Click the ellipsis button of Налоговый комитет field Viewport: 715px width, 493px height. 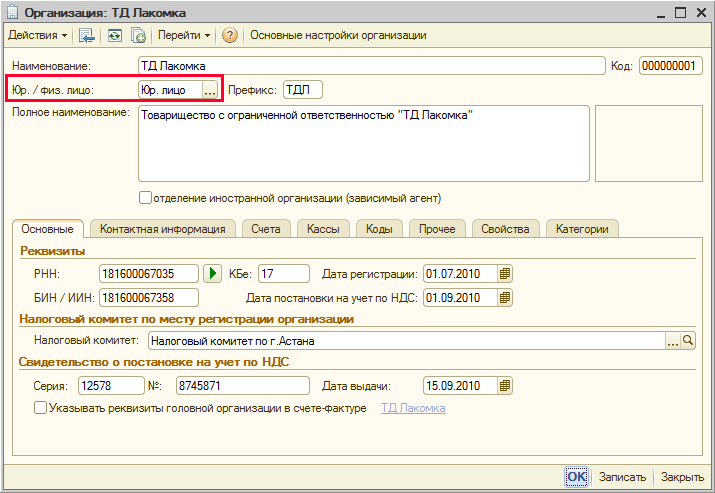pyautogui.click(x=673, y=341)
